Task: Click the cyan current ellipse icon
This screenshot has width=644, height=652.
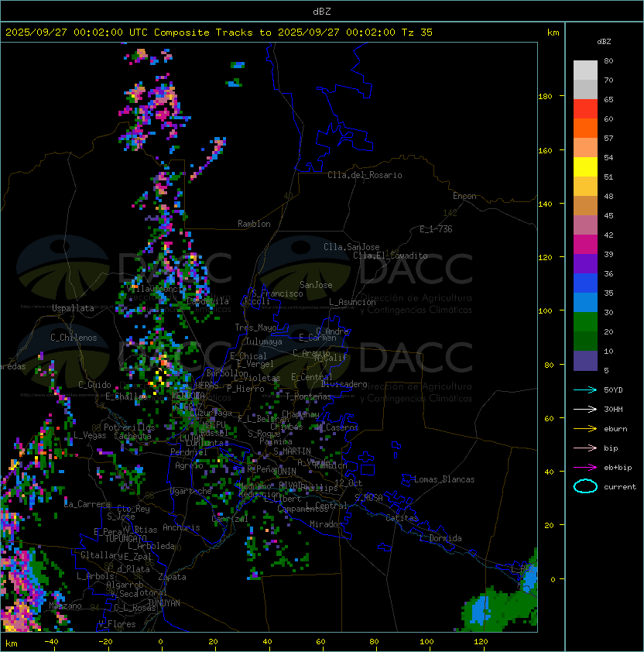Action: (x=585, y=486)
